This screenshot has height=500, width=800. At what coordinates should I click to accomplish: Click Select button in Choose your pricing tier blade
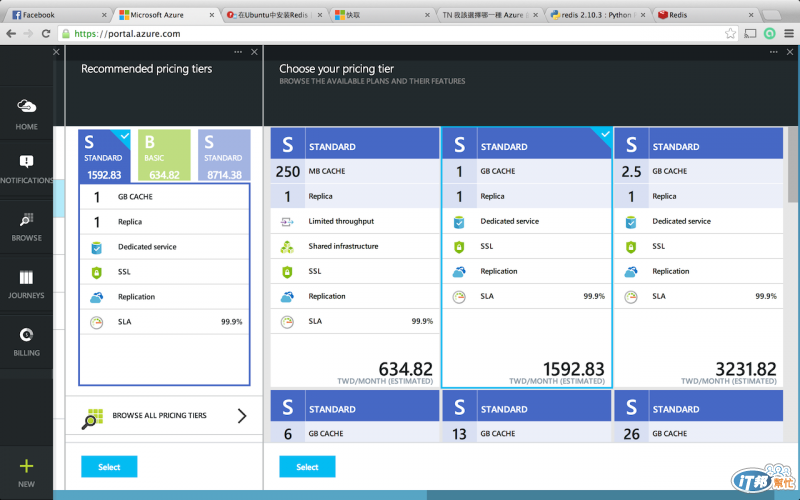(x=307, y=467)
